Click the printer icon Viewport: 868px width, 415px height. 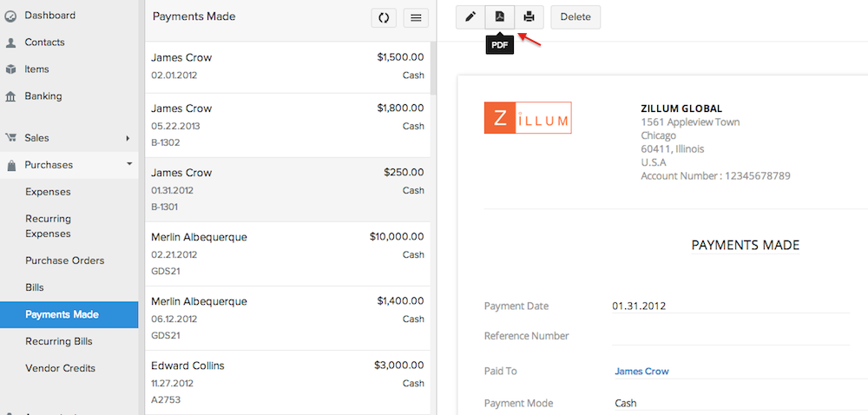tap(529, 16)
